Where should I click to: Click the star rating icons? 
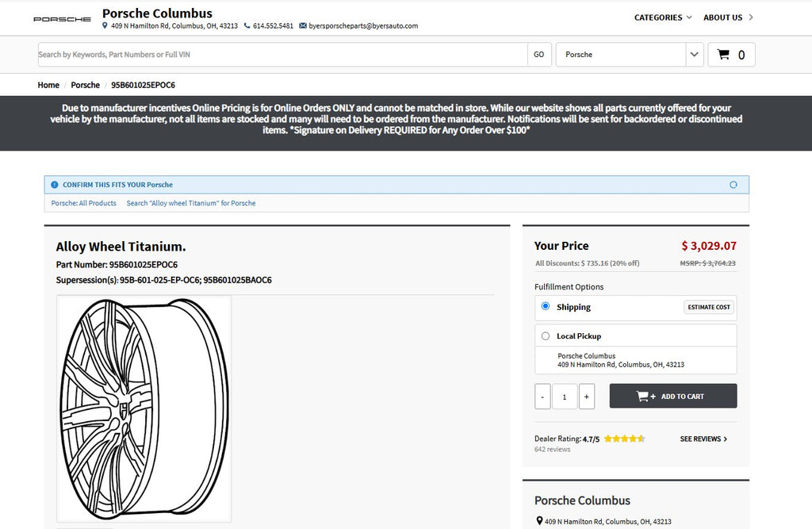coord(624,439)
